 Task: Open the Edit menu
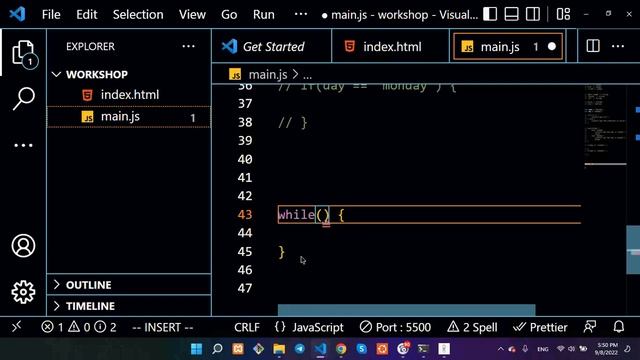(87, 15)
